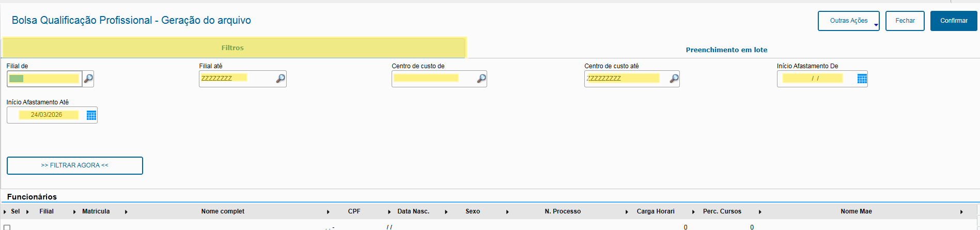980x230 pixels.
Task: Sort by the Nome complet column header
Action: (x=223, y=211)
